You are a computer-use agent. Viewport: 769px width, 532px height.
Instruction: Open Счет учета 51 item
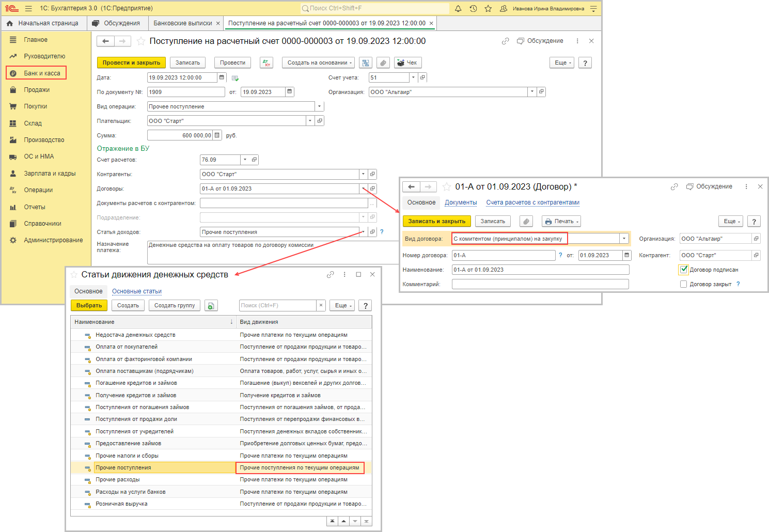422,77
